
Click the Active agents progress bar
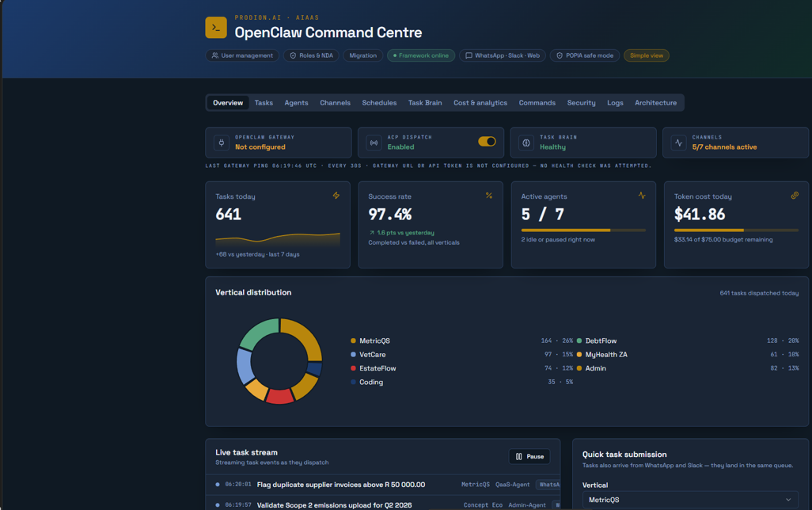point(583,230)
